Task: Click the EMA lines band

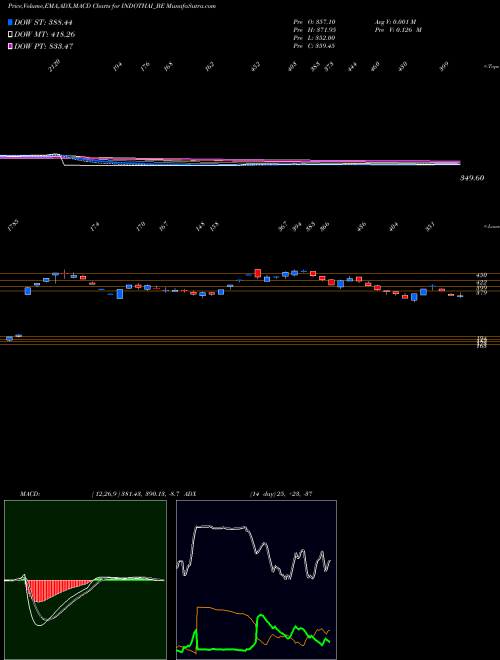Action: (230, 162)
